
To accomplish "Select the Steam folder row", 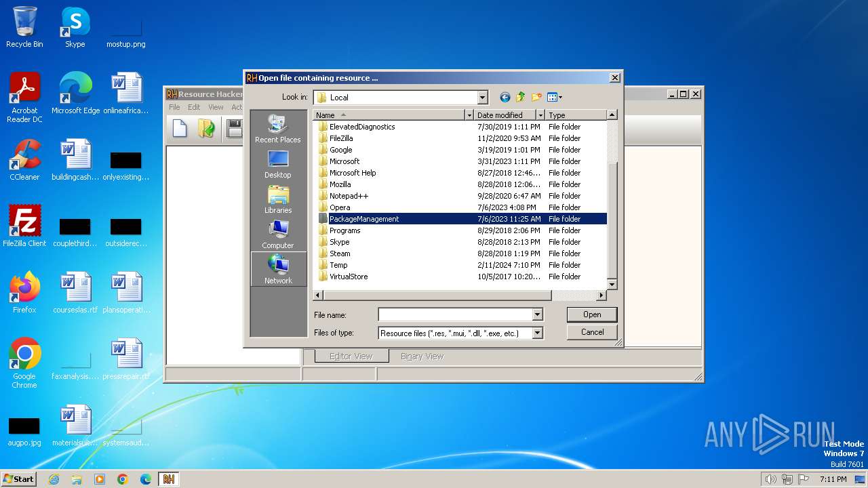I will click(460, 253).
